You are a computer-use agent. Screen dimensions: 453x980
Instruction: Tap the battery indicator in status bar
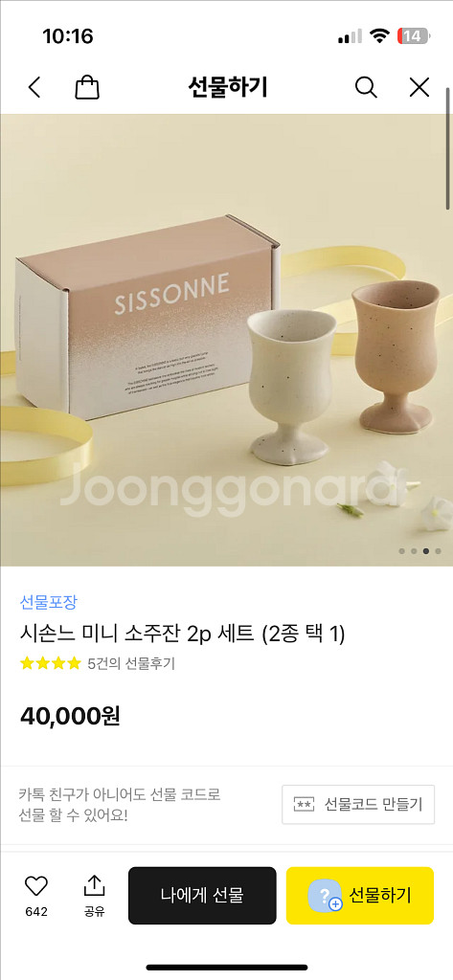tap(414, 36)
